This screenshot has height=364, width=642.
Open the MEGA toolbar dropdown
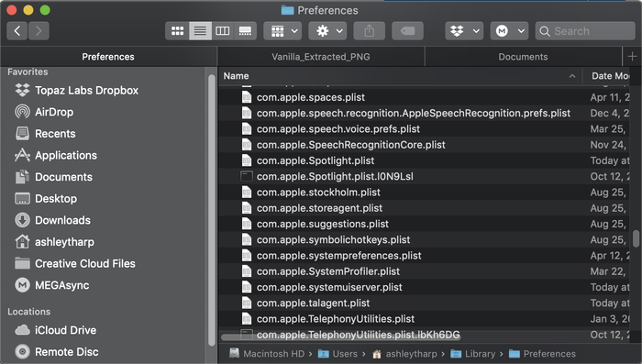pos(509,30)
